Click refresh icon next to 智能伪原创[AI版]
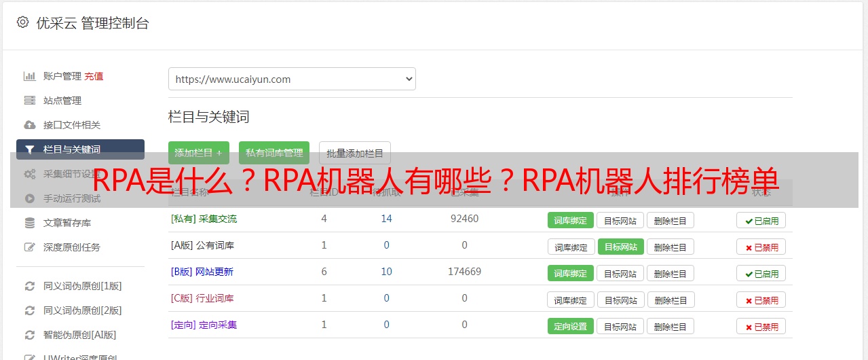This screenshot has height=360, width=868. point(29,335)
